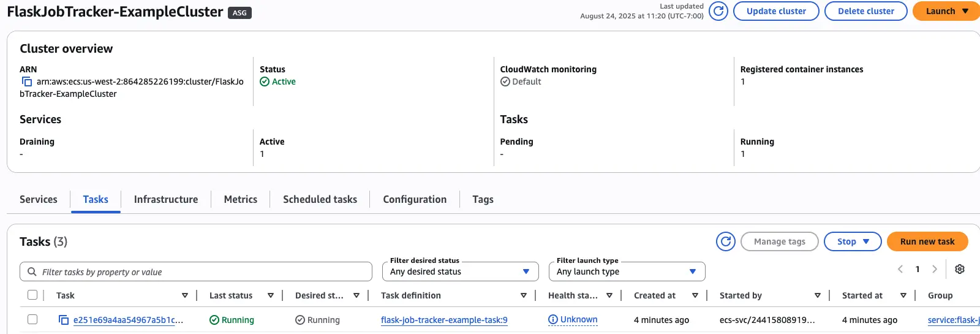Open the Filter launch type dropdown
The width and height of the screenshot is (980, 334).
click(x=627, y=271)
